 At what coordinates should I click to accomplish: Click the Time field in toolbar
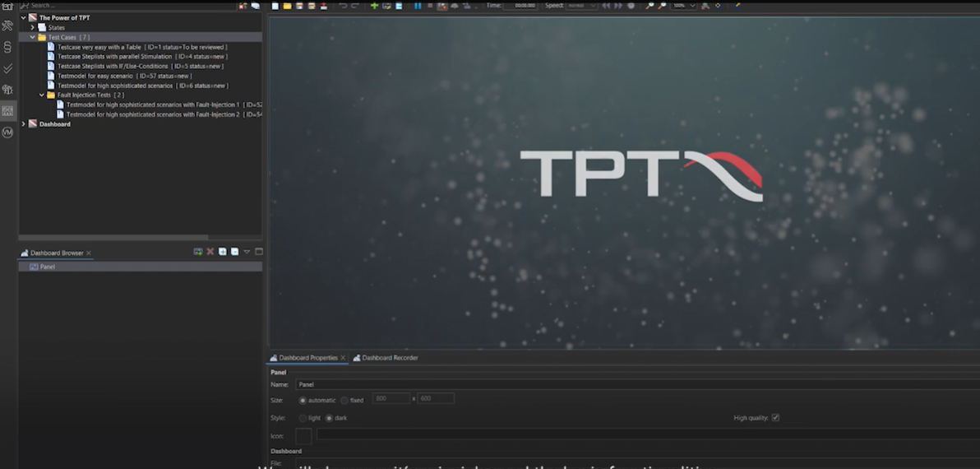(520, 6)
